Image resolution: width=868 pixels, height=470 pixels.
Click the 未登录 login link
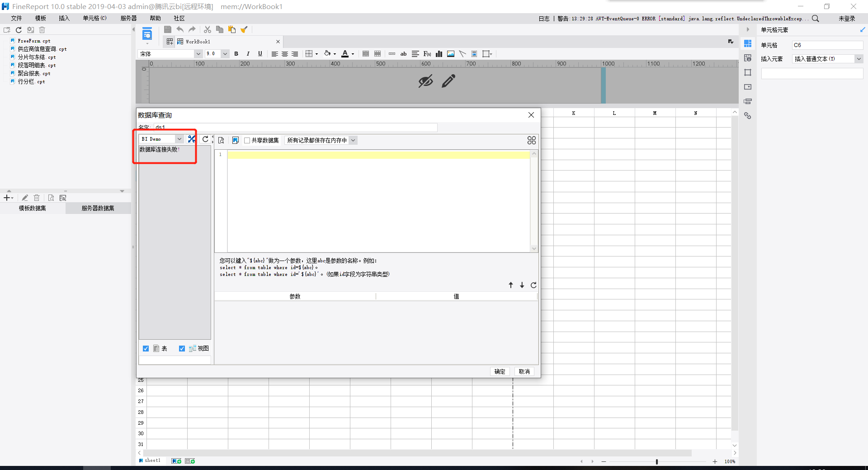[x=847, y=19]
